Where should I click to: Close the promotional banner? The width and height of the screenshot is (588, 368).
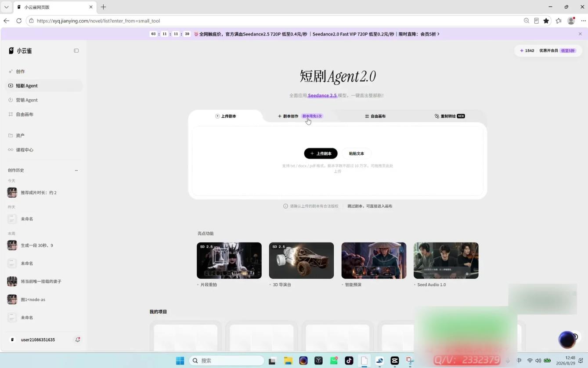pyautogui.click(x=580, y=34)
